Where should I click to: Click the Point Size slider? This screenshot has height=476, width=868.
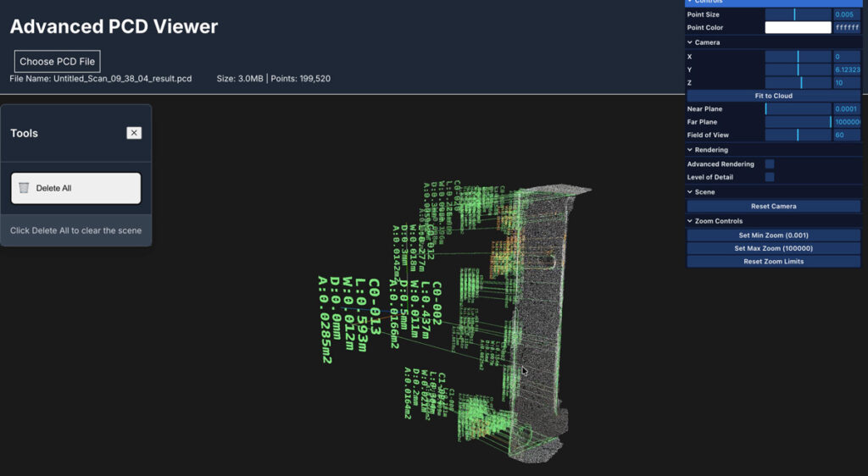(x=798, y=14)
